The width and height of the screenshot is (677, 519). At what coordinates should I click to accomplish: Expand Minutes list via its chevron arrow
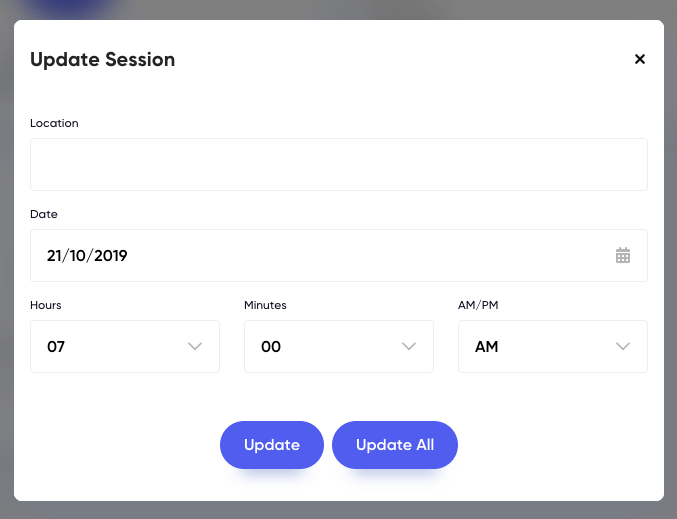pos(409,346)
